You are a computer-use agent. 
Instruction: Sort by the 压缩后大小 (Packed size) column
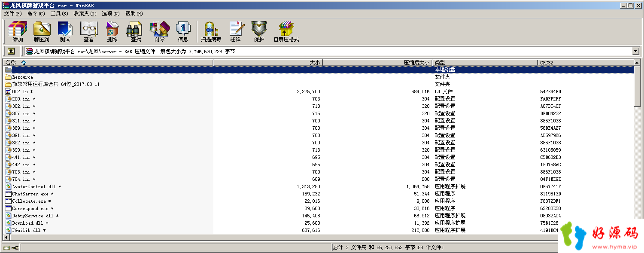(x=377, y=62)
